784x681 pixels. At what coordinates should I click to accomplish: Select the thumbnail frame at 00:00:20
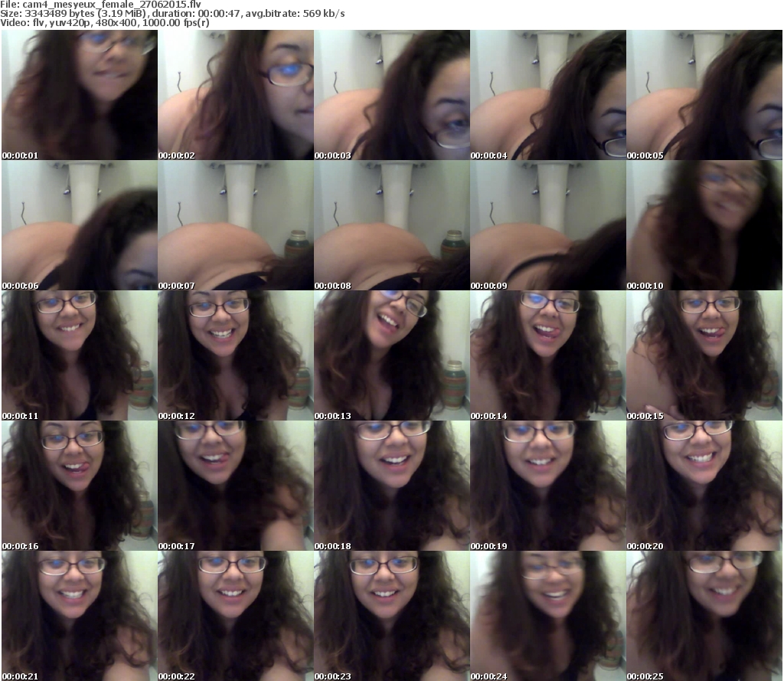click(704, 486)
